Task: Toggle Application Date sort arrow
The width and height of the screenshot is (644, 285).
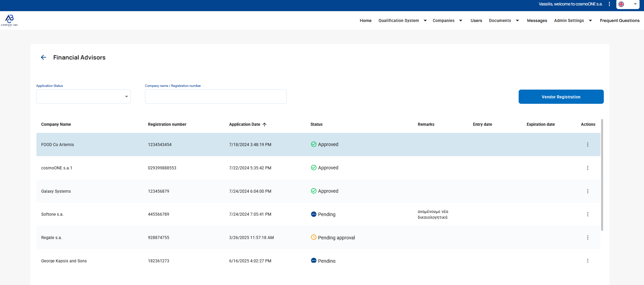Action: (265, 124)
